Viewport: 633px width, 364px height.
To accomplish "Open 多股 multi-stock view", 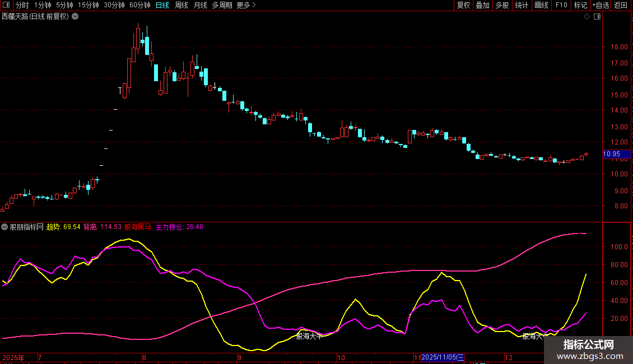I will [502, 5].
